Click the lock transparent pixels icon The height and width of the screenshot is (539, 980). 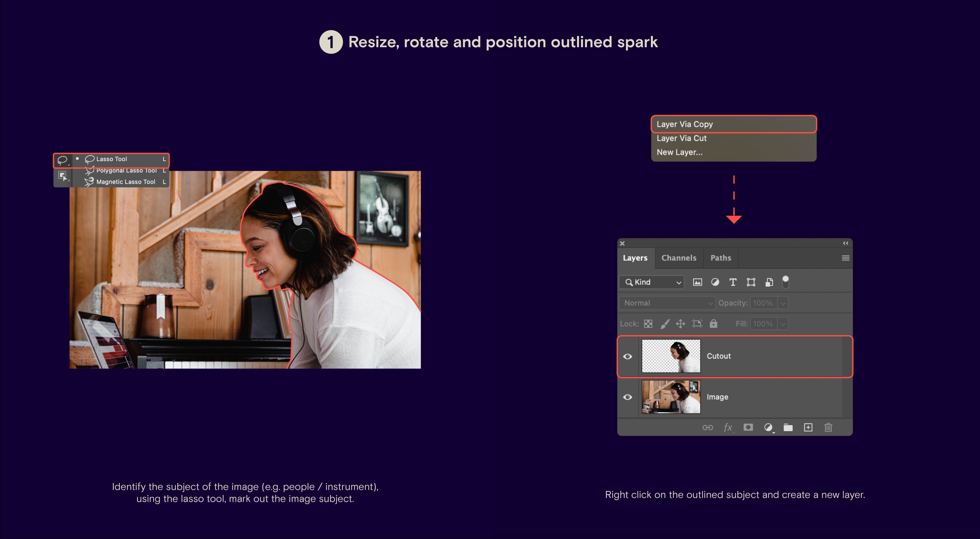click(x=648, y=324)
